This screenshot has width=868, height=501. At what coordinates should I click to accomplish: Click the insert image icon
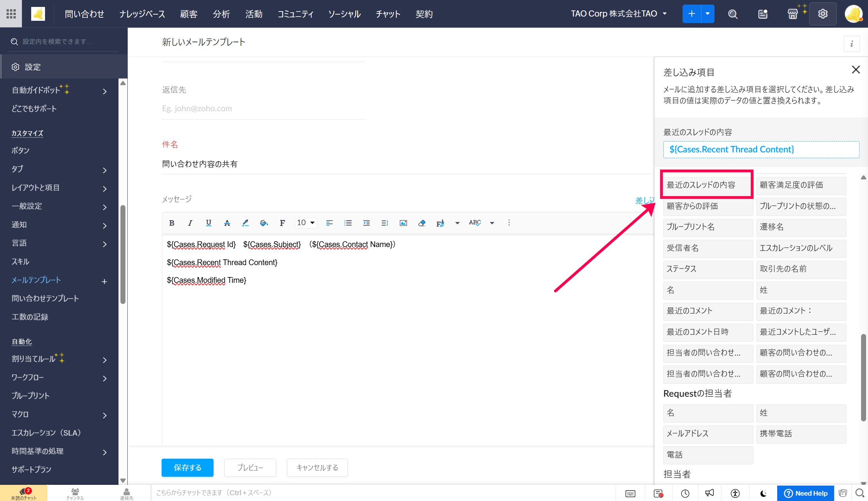click(x=403, y=223)
